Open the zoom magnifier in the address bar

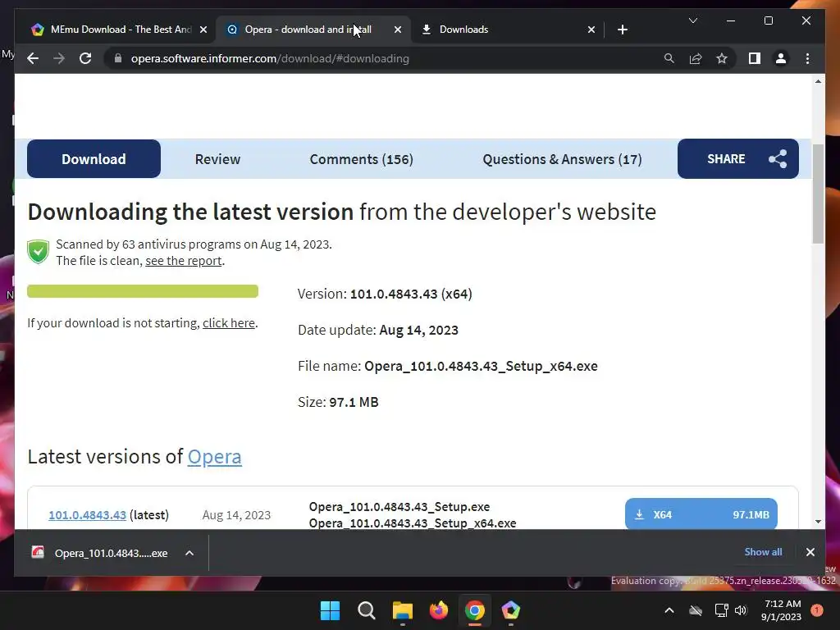tap(669, 58)
